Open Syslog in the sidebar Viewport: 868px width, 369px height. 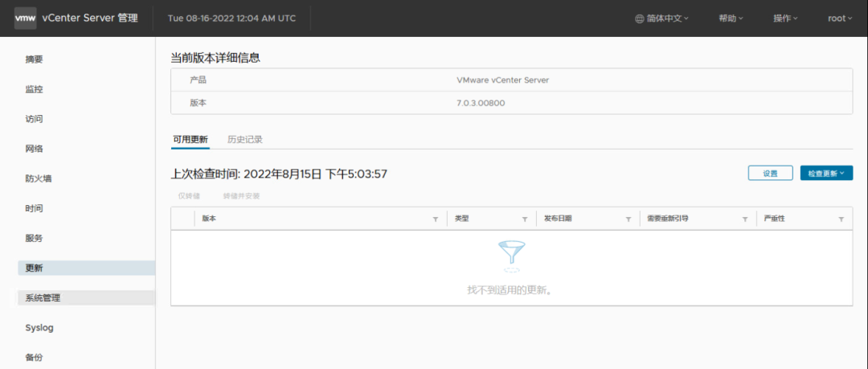[39, 328]
